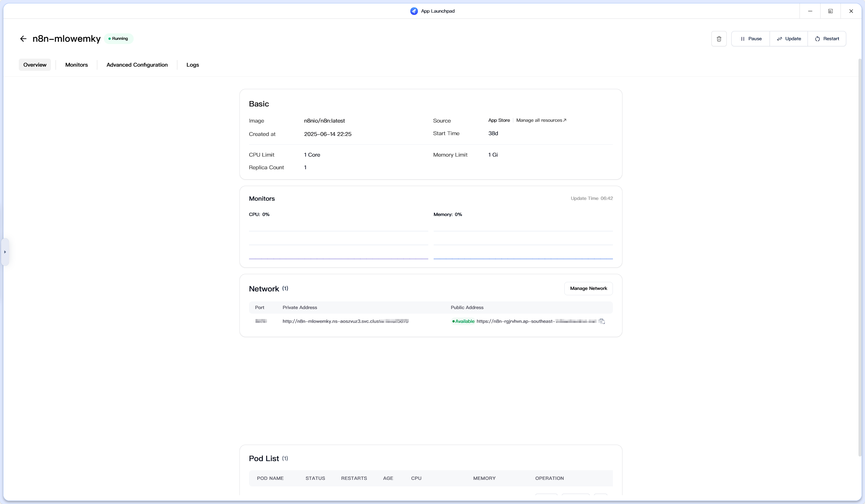The width and height of the screenshot is (865, 504).
Task: Open Manage all resources link
Action: click(x=541, y=120)
